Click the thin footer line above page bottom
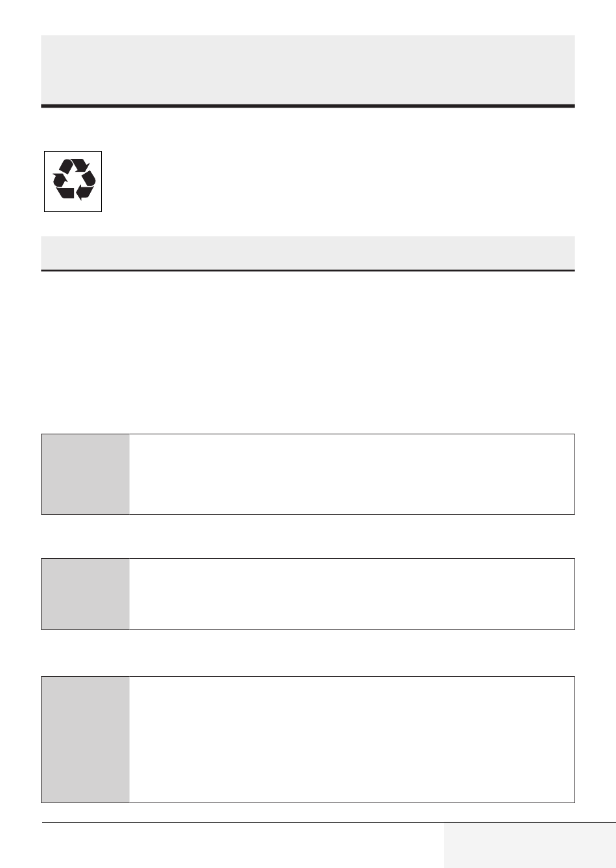Image resolution: width=616 pixels, height=868 pixels. (x=240, y=823)
